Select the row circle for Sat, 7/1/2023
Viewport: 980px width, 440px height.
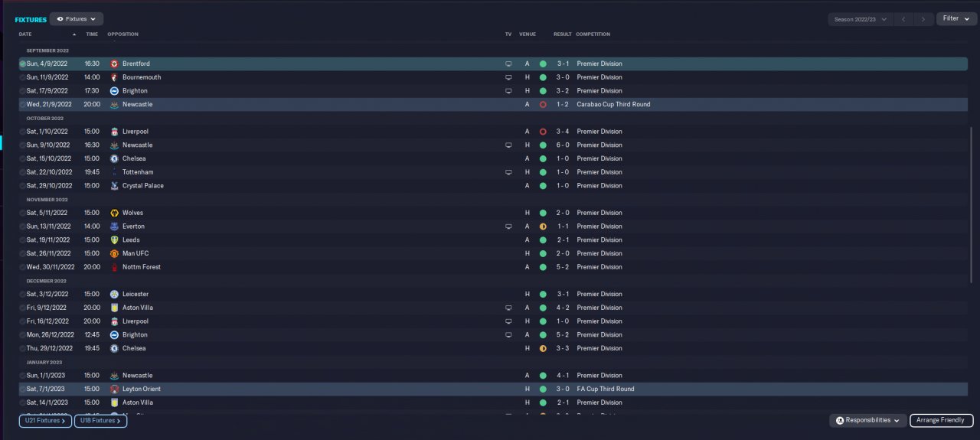pyautogui.click(x=22, y=389)
